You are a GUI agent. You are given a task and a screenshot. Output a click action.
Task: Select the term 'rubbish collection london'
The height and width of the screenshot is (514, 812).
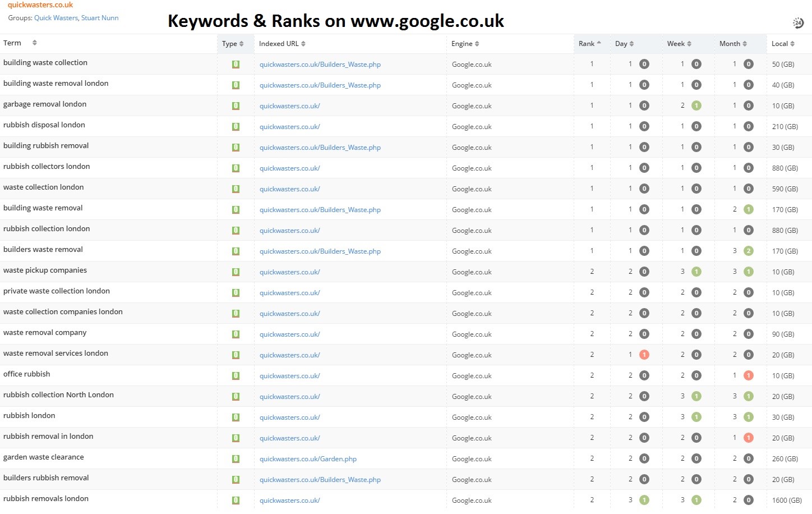coord(47,229)
